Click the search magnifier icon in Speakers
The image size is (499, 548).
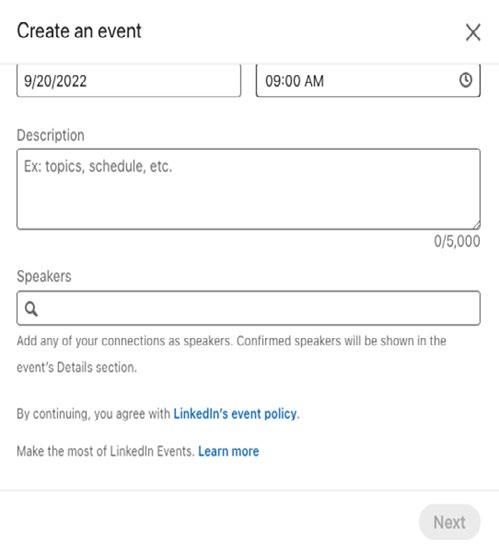pos(31,309)
